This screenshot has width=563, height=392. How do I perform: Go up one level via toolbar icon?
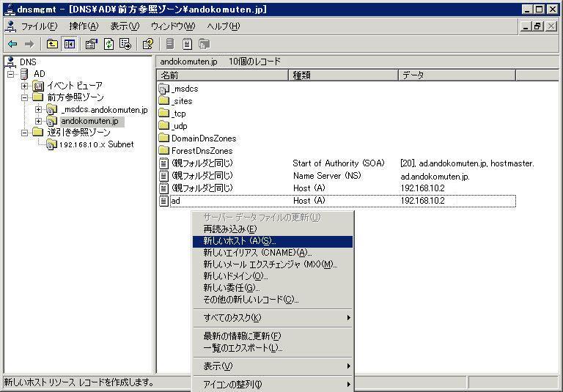pyautogui.click(x=52, y=44)
